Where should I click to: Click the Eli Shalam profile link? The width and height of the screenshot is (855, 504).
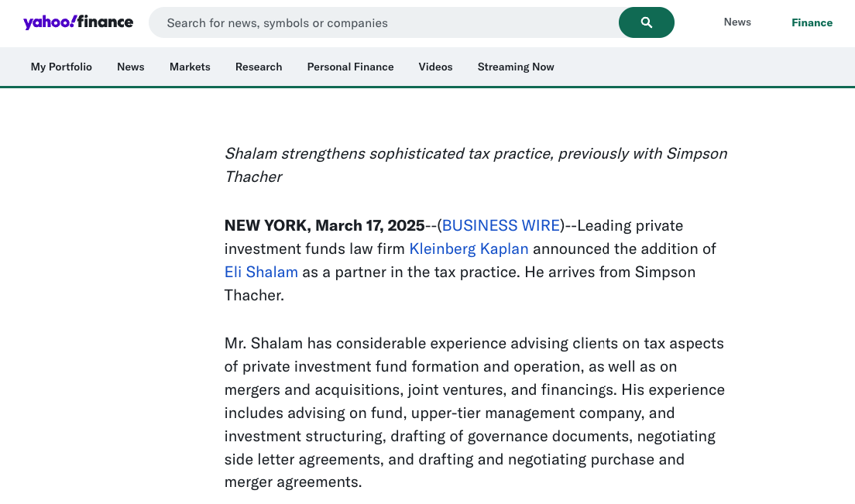261,273
